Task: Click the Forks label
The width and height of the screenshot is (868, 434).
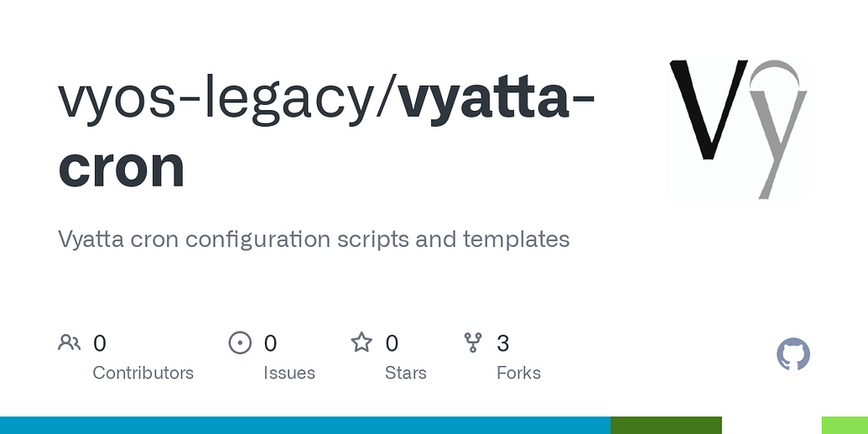Action: pos(518,373)
